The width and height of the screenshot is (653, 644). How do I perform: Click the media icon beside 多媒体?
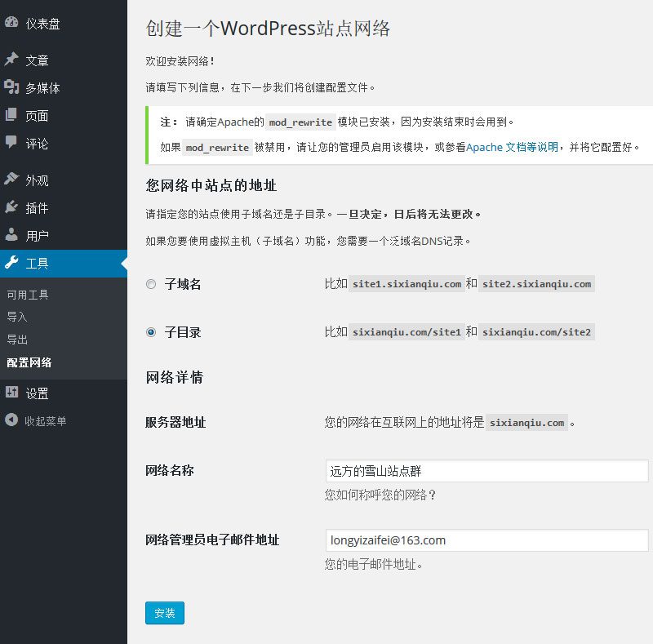coord(11,87)
